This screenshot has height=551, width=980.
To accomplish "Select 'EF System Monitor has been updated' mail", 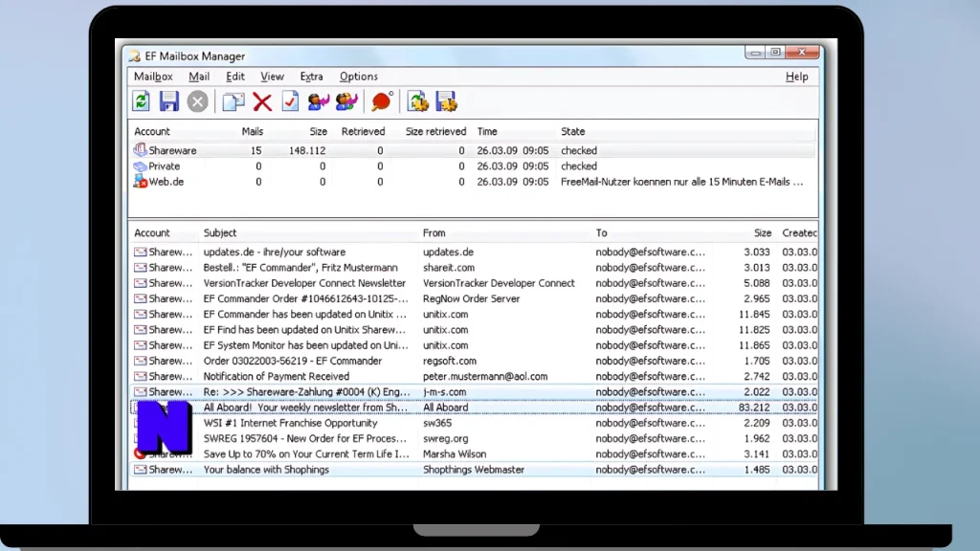I will [x=305, y=345].
